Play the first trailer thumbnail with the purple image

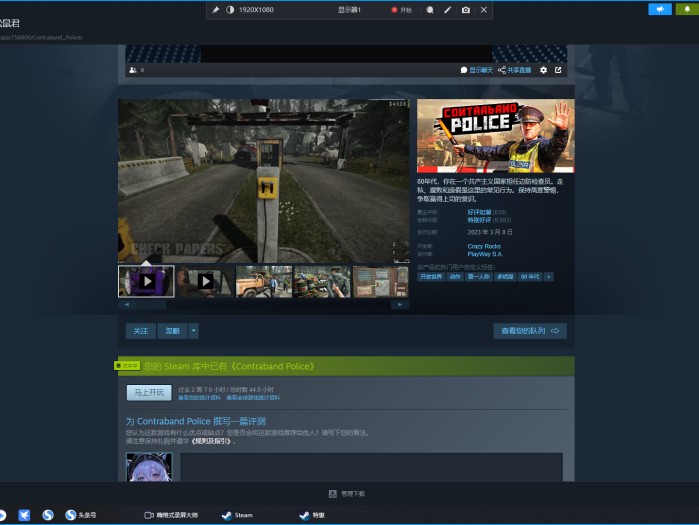coord(146,281)
